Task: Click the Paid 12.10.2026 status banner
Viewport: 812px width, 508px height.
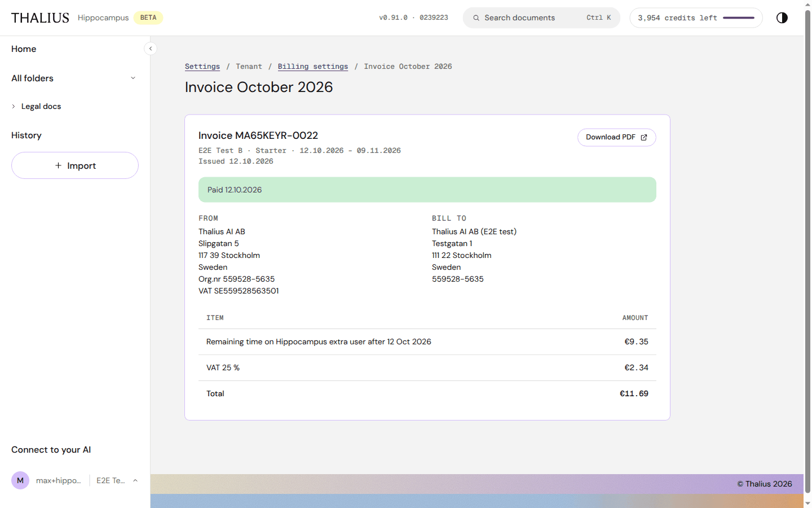Action: coord(427,190)
